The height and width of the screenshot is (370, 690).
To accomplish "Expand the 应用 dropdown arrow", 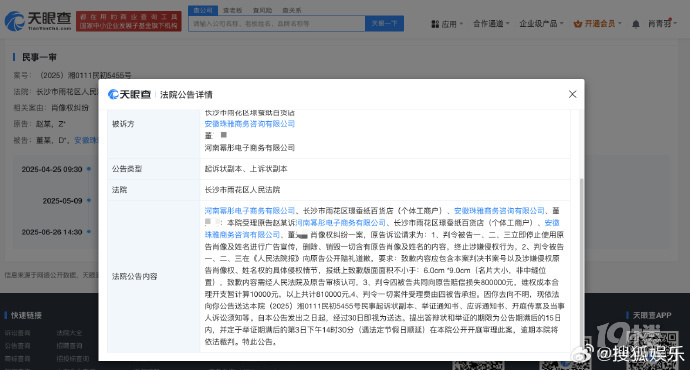I will [461, 24].
